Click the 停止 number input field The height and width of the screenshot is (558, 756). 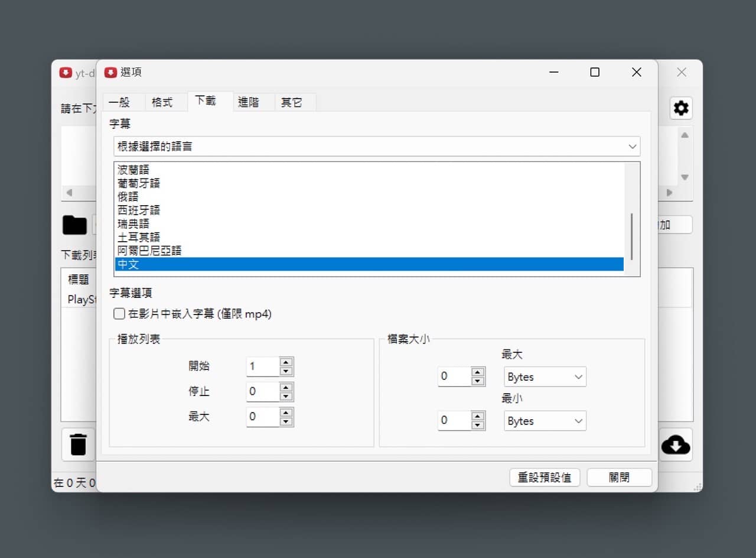click(263, 392)
